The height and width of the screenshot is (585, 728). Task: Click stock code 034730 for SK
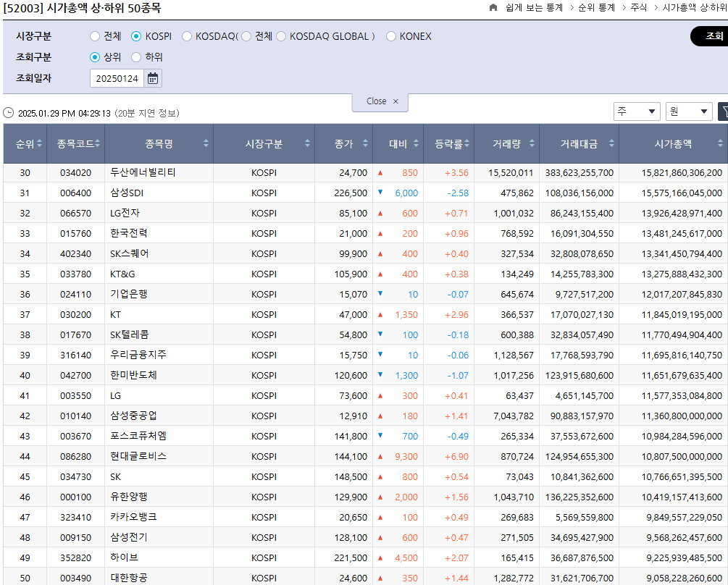click(x=75, y=477)
